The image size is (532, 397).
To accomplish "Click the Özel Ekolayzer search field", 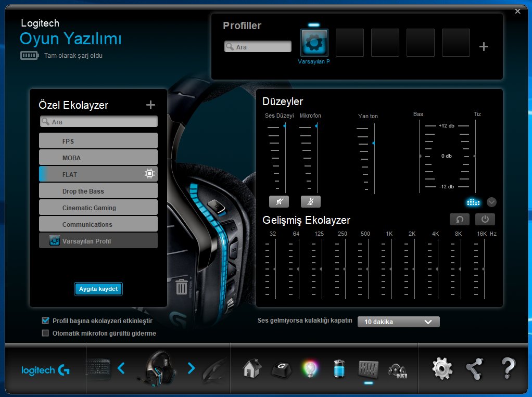I will pos(99,121).
